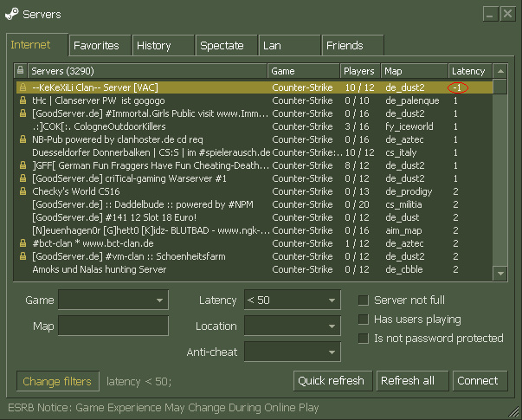Click the cs_militia map cell
This screenshot has width=522, height=420.
(x=403, y=204)
